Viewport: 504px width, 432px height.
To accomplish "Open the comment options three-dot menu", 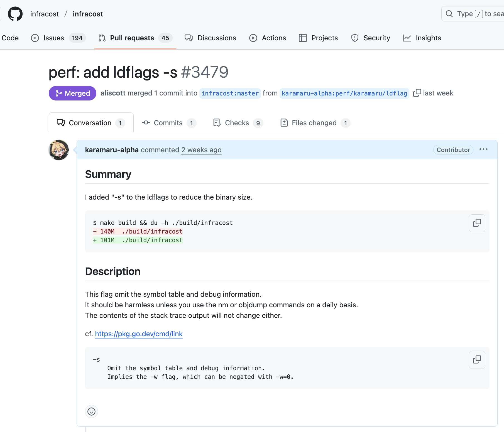I will point(483,149).
